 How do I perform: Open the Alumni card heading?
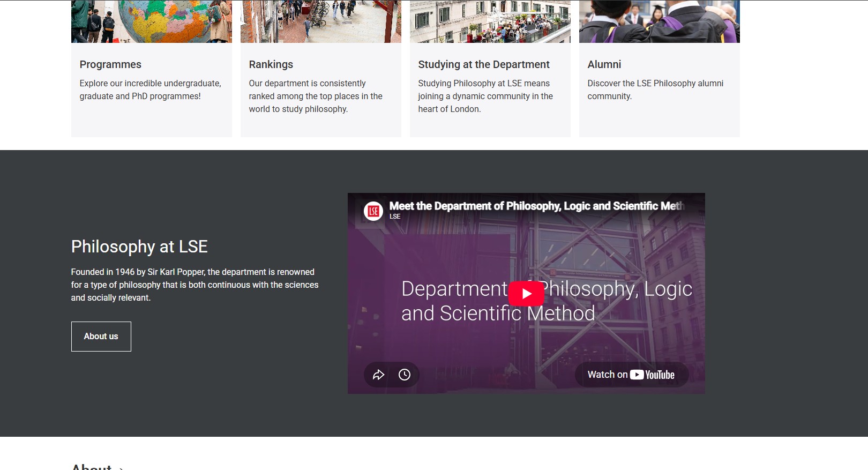point(604,64)
